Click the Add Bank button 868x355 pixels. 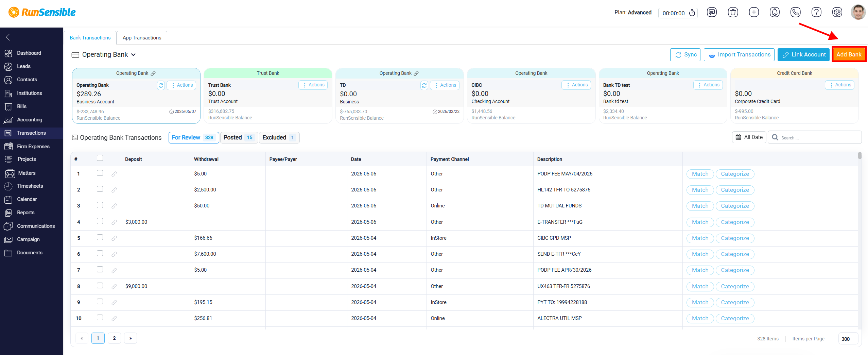849,54
